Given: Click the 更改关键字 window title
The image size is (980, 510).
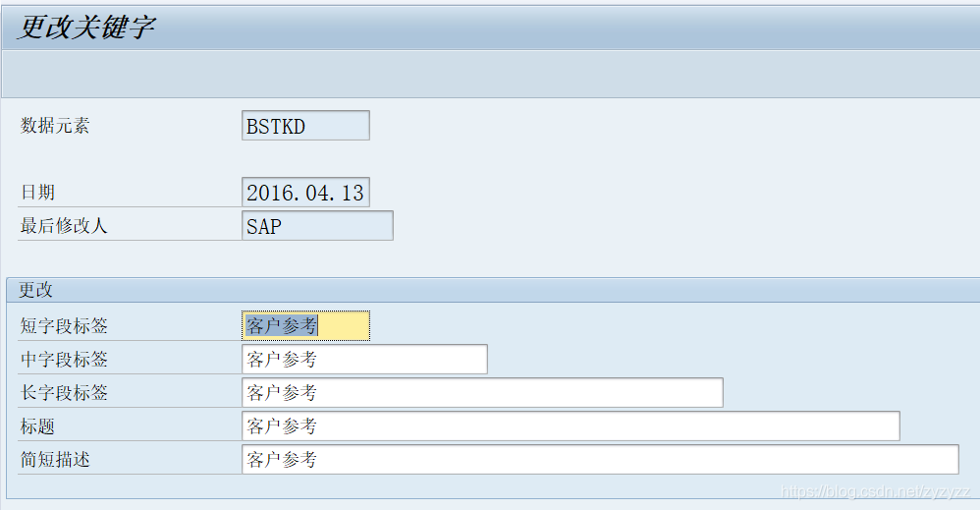Looking at the screenshot, I should 86,28.
